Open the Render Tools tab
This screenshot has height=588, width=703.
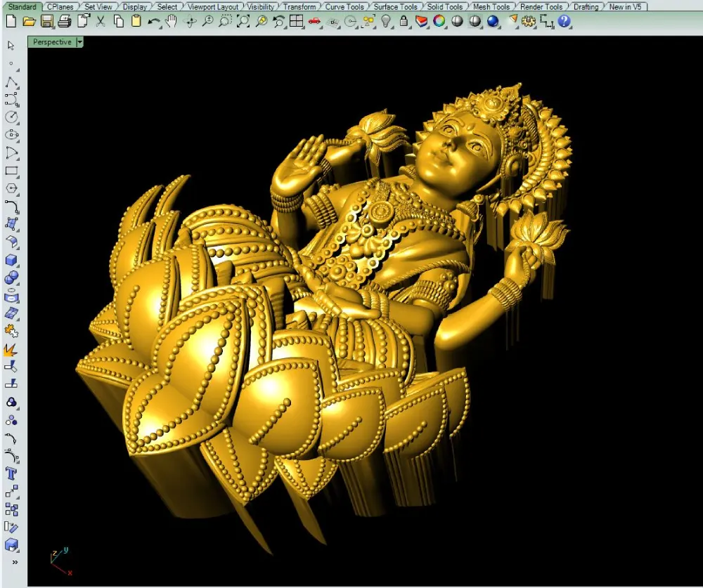tap(541, 7)
